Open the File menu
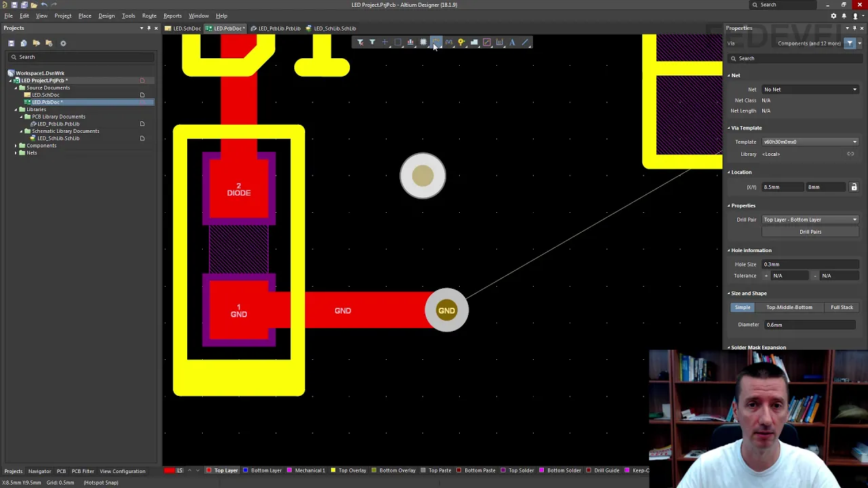 (8, 16)
